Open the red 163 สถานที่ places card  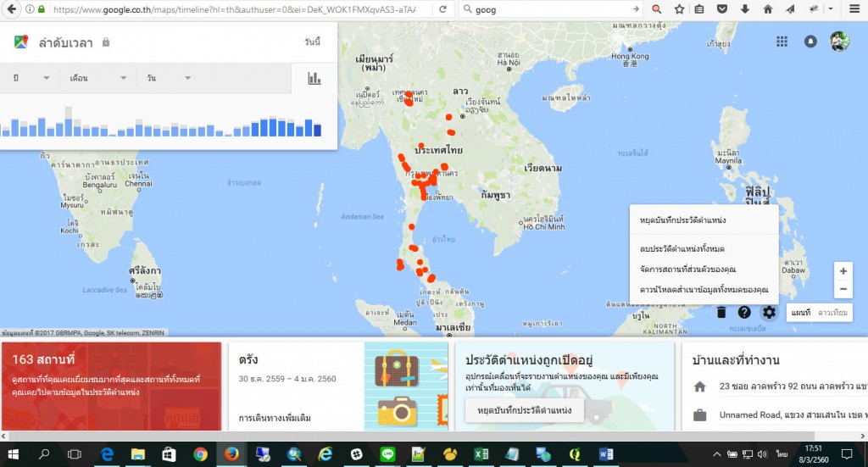click(111, 386)
